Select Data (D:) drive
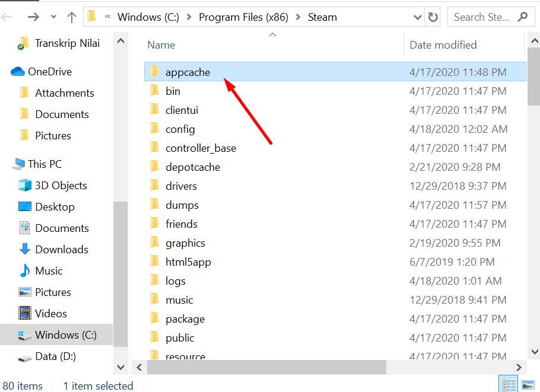Image resolution: width=540 pixels, height=392 pixels. (x=55, y=356)
